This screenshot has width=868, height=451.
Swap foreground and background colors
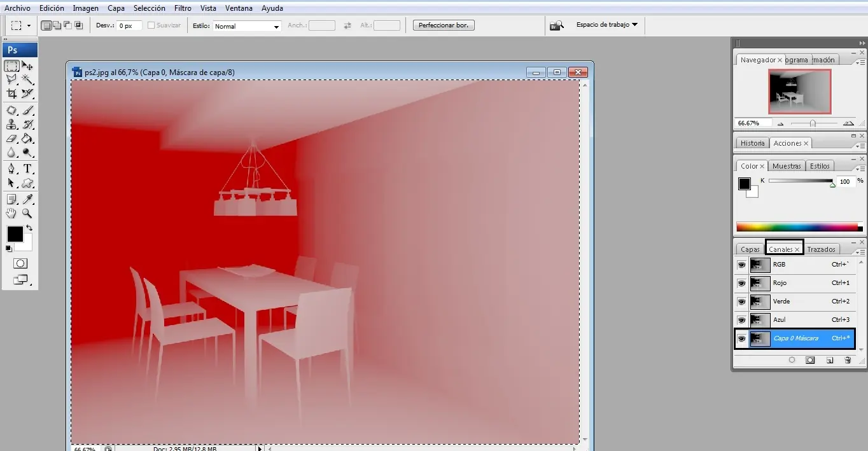point(29,228)
